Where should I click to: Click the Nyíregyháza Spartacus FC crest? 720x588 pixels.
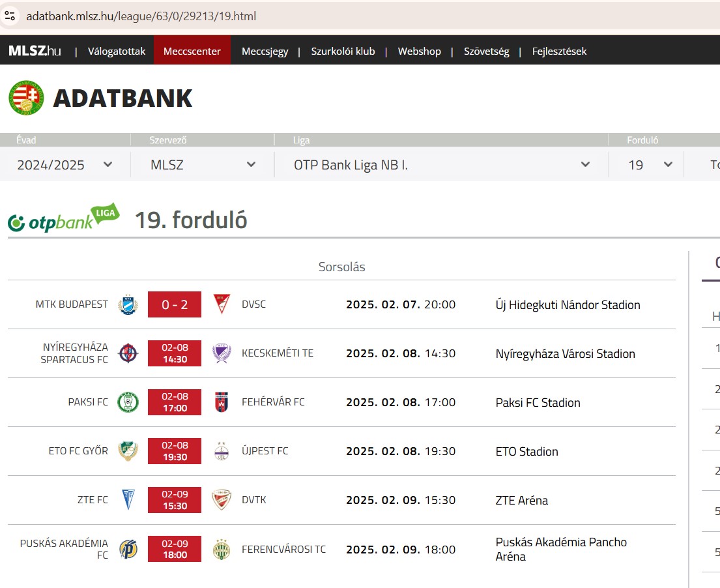click(x=128, y=353)
